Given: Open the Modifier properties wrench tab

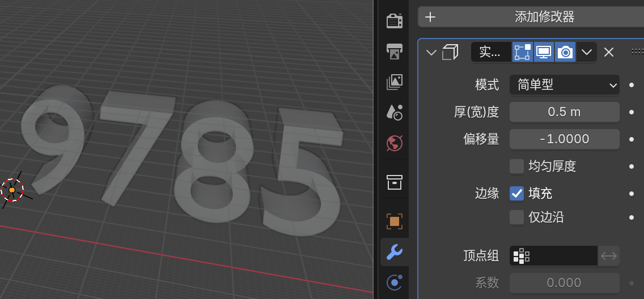Looking at the screenshot, I should click(x=395, y=252).
